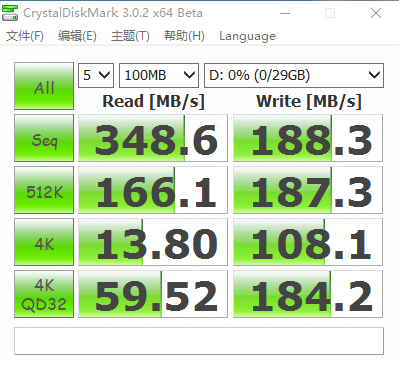Select the Seq read result 348.6

point(153,138)
